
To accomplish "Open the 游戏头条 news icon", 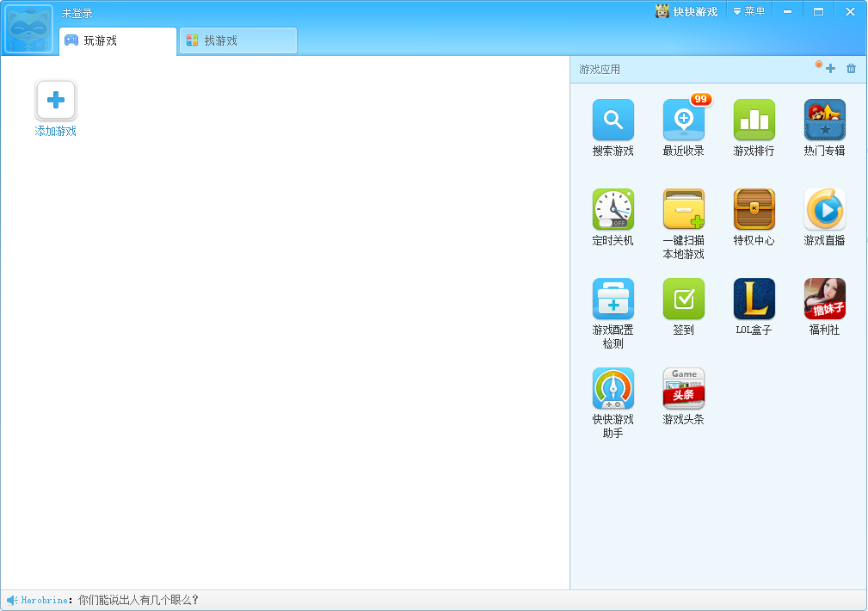I will click(x=684, y=388).
